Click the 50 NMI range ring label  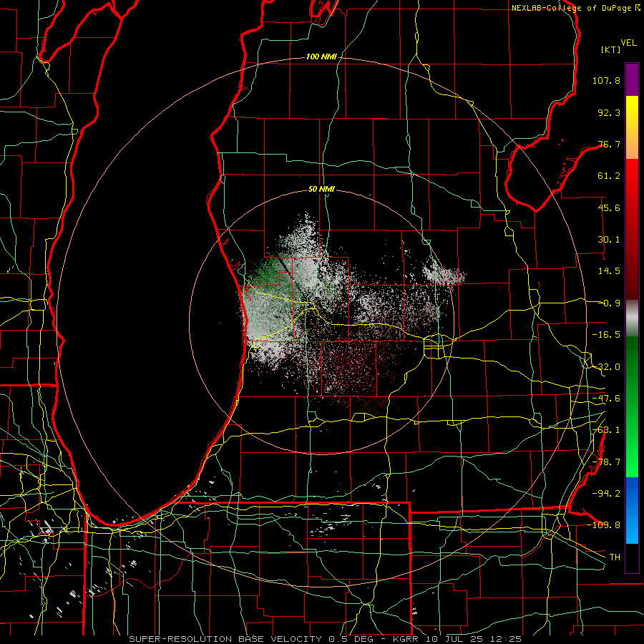[321, 189]
